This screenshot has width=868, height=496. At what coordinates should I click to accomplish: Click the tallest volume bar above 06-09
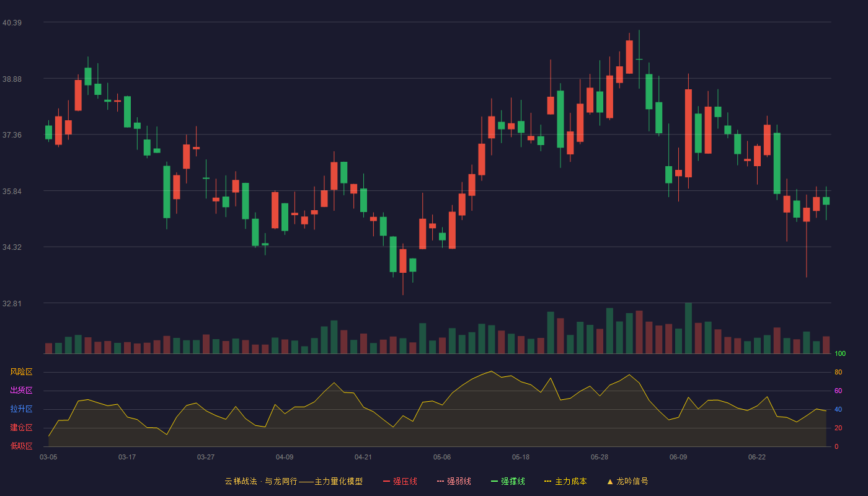point(688,328)
